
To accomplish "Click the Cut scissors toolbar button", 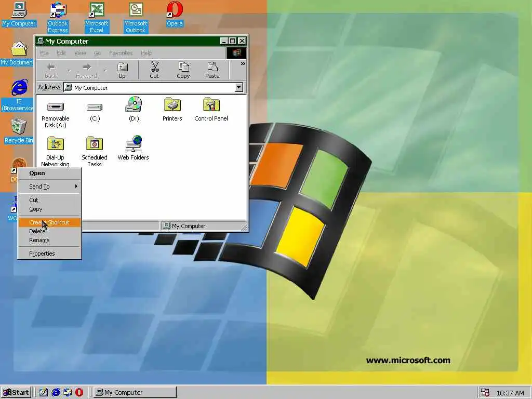I will pyautogui.click(x=154, y=70).
